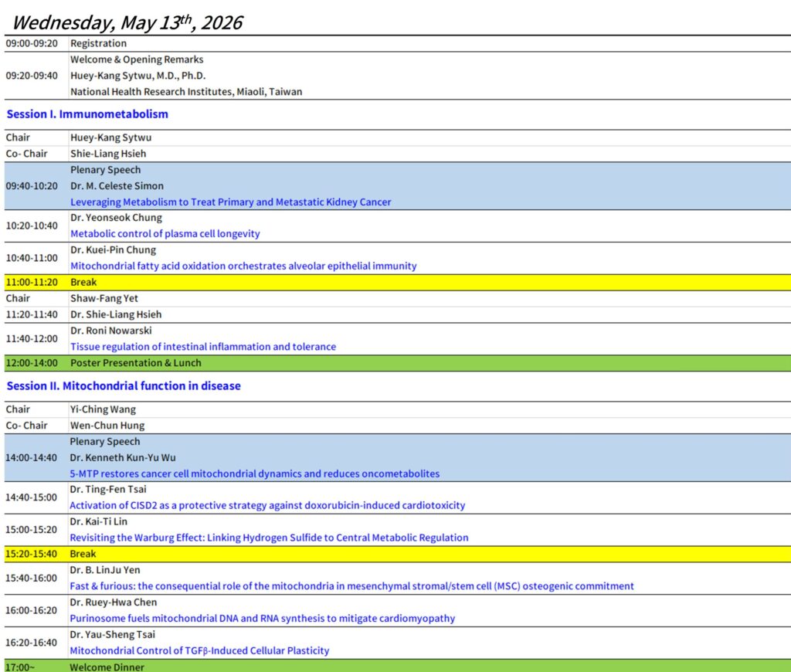Open Mitochondrial Control of TGFβ-Induced Cellular Plasticity
The image size is (791, 672).
(x=199, y=651)
